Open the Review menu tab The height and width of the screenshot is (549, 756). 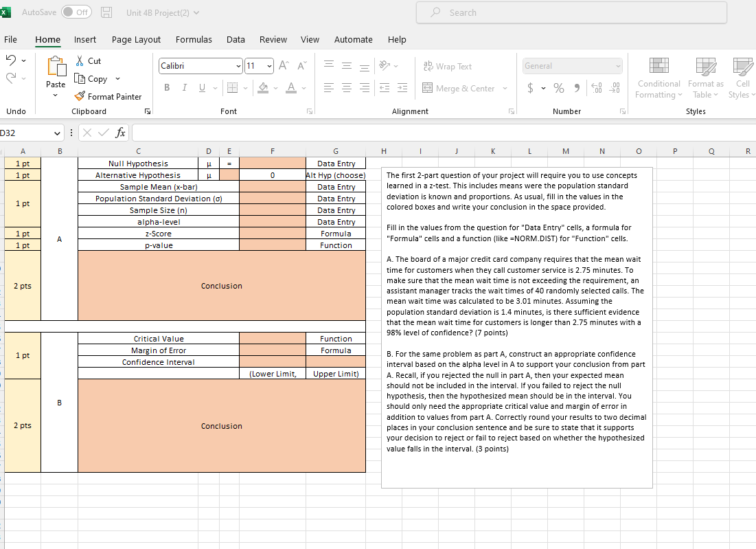(x=273, y=40)
